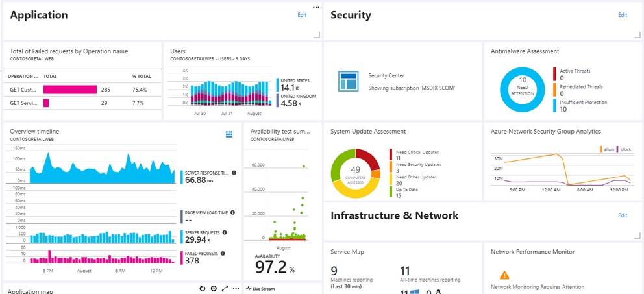Open the Application tile ellipsis menu
Image resolution: width=644 pixels, height=294 pixels.
[316, 7]
